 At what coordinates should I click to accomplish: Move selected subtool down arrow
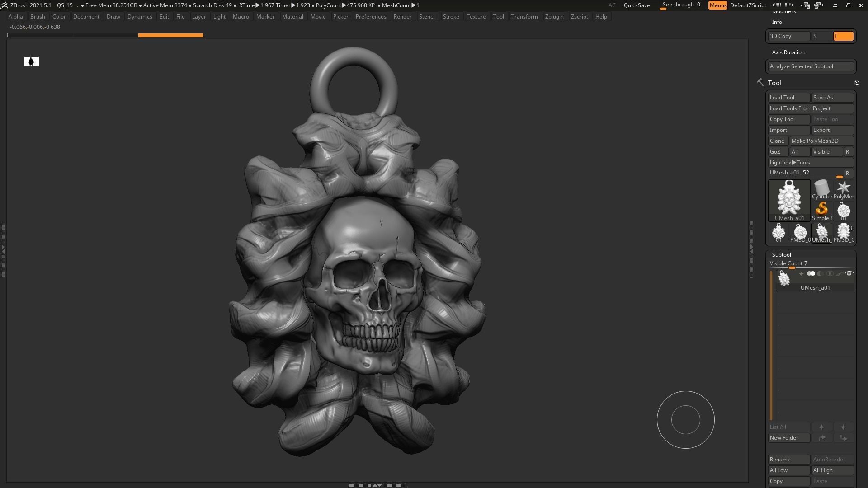click(843, 427)
